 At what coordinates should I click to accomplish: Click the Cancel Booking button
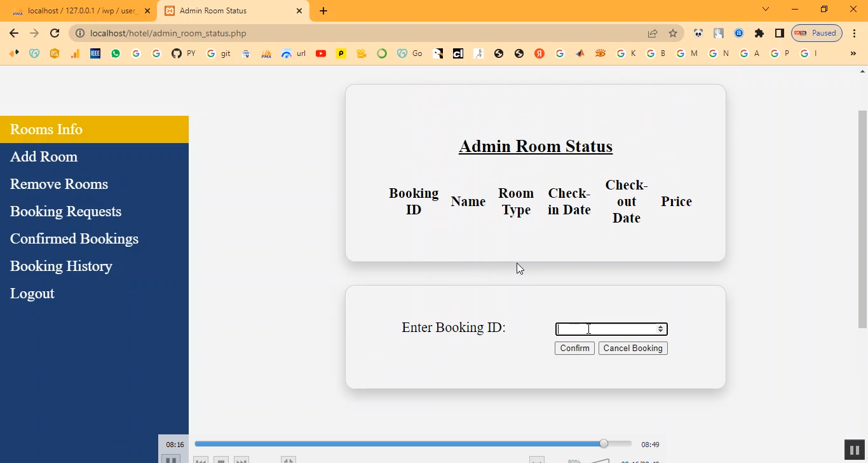point(633,349)
